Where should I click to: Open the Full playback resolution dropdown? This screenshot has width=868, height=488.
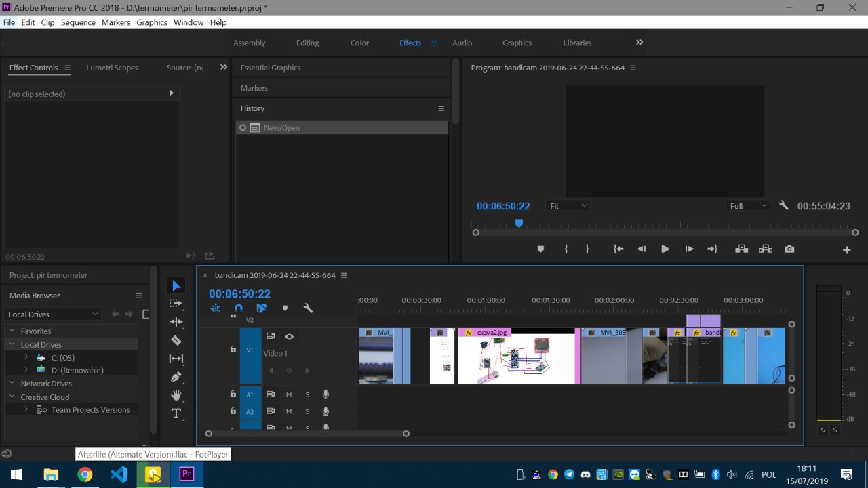point(748,205)
